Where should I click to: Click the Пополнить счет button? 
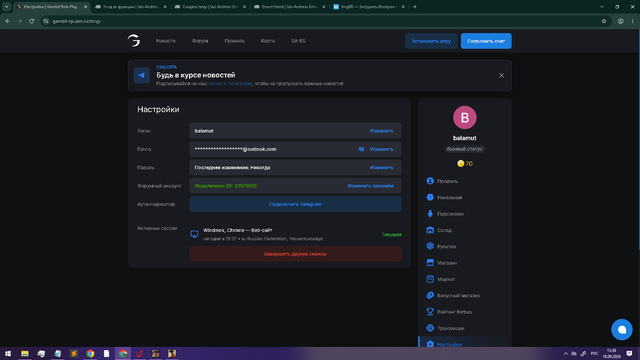point(486,41)
